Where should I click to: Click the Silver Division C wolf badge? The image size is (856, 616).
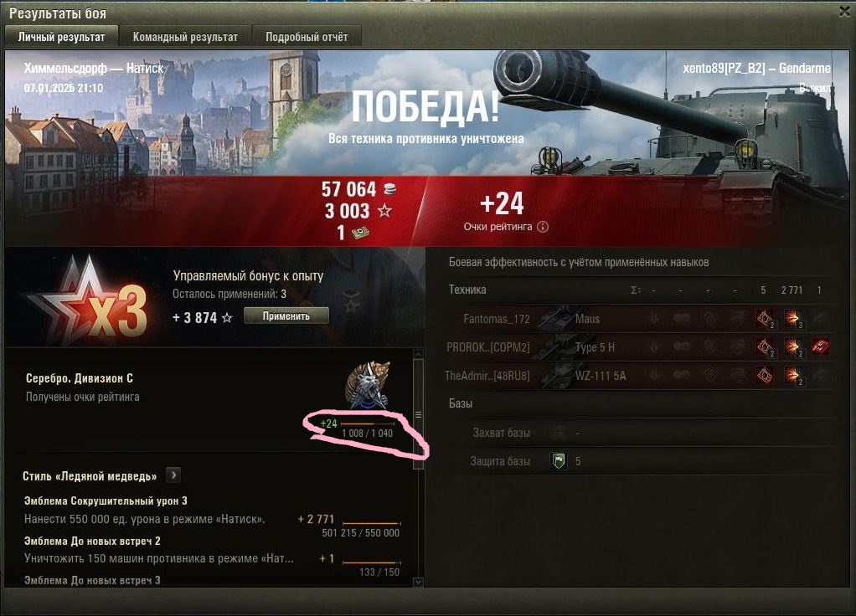[368, 385]
